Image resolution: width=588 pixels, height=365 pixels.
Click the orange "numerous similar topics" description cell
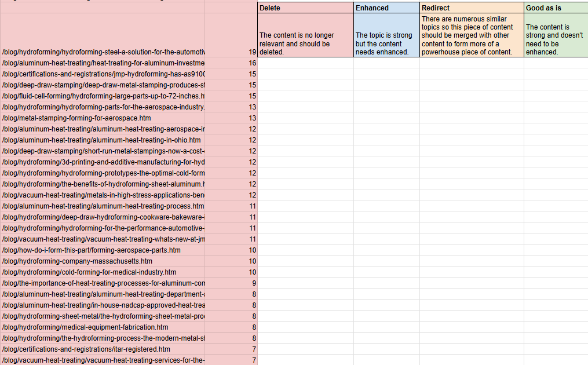[472, 35]
